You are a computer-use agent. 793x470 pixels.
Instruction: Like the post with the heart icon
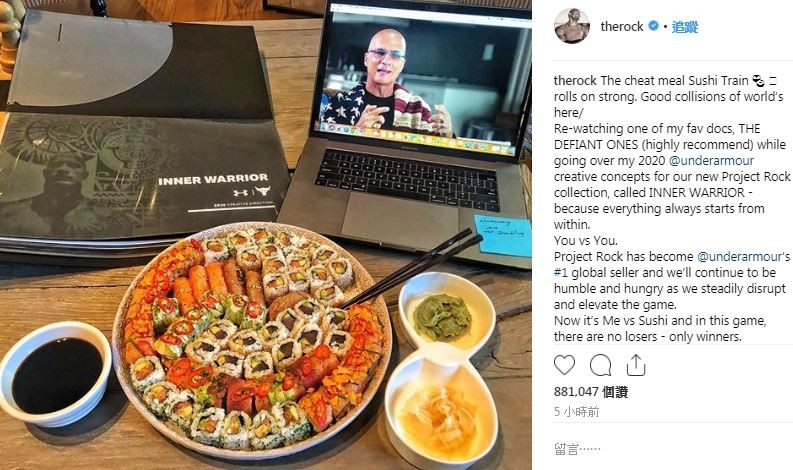click(x=564, y=365)
